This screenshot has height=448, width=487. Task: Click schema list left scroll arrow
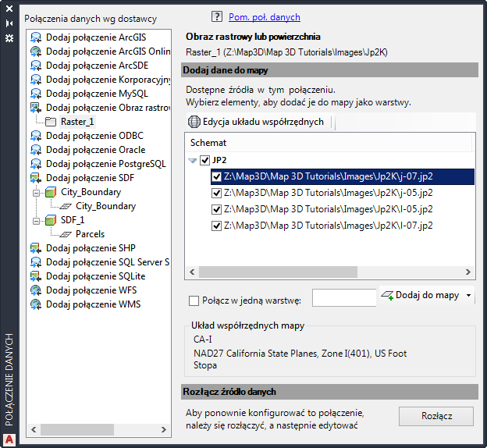[192, 272]
